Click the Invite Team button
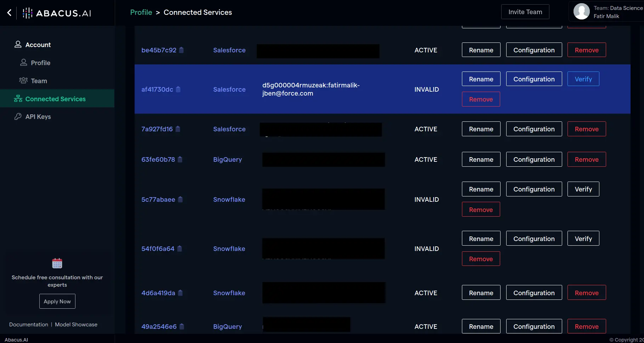This screenshot has width=644, height=343. (x=525, y=12)
